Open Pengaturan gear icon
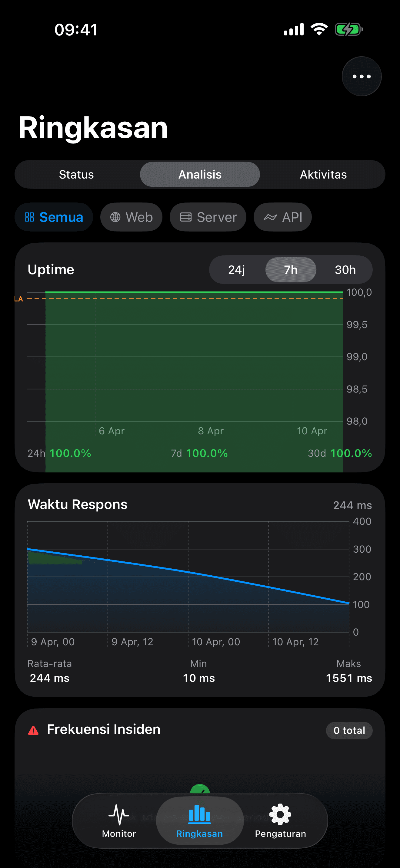Image resolution: width=400 pixels, height=868 pixels. coord(280,814)
